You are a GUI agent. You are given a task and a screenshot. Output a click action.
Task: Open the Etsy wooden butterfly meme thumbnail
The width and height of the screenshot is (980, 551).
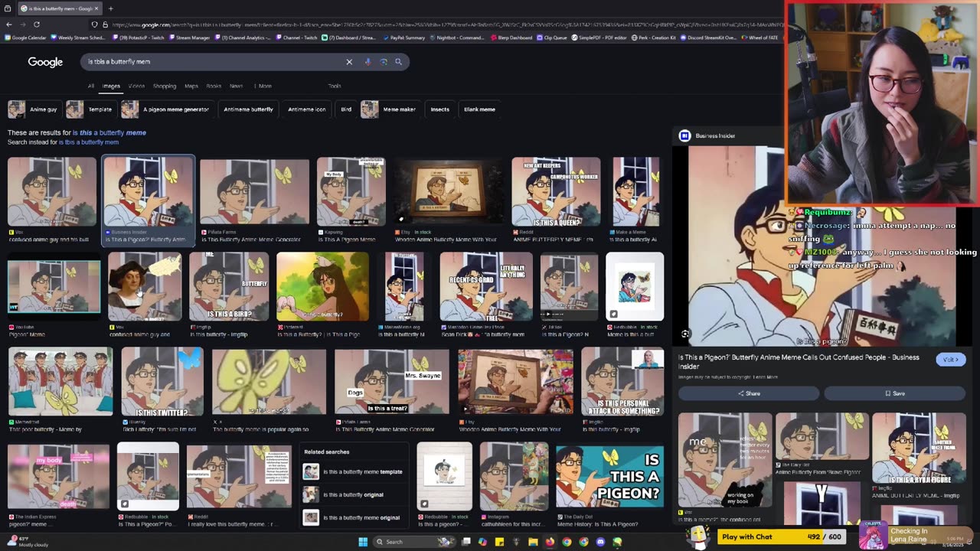[449, 192]
